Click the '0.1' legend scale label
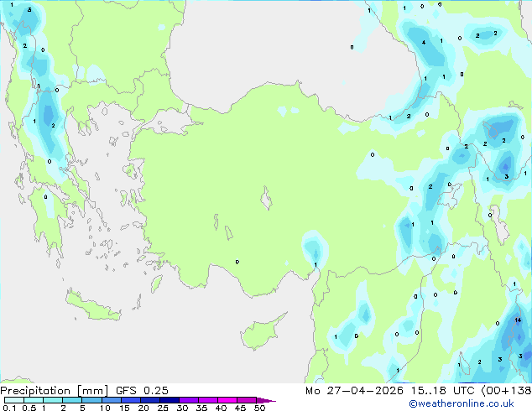The width and height of the screenshot is (532, 411). 9,408
